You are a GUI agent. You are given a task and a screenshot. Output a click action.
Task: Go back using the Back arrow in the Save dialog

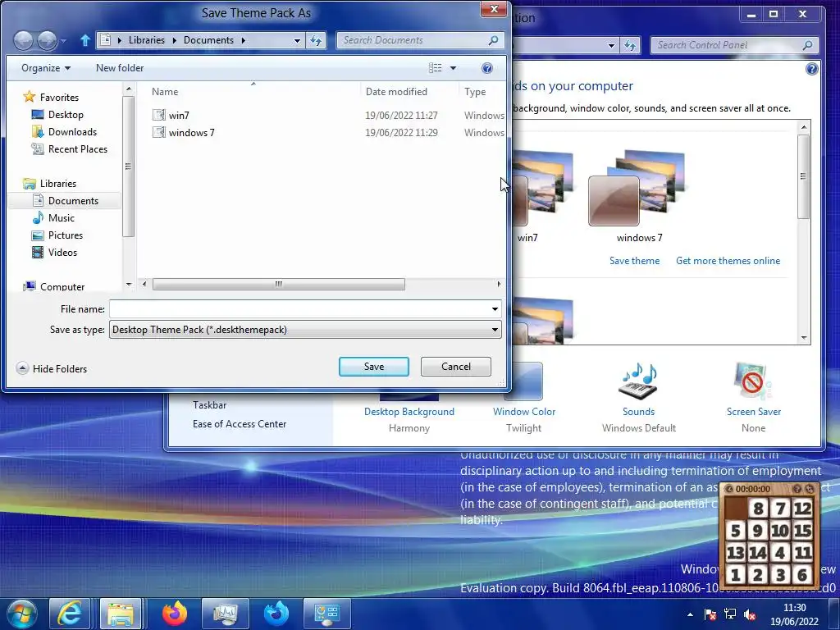pos(23,40)
